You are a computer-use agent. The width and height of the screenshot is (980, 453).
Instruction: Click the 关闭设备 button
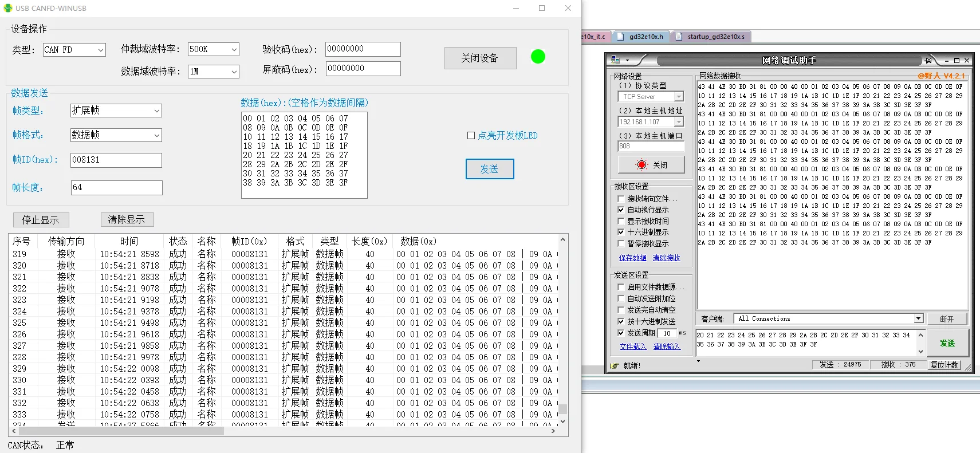pyautogui.click(x=480, y=58)
